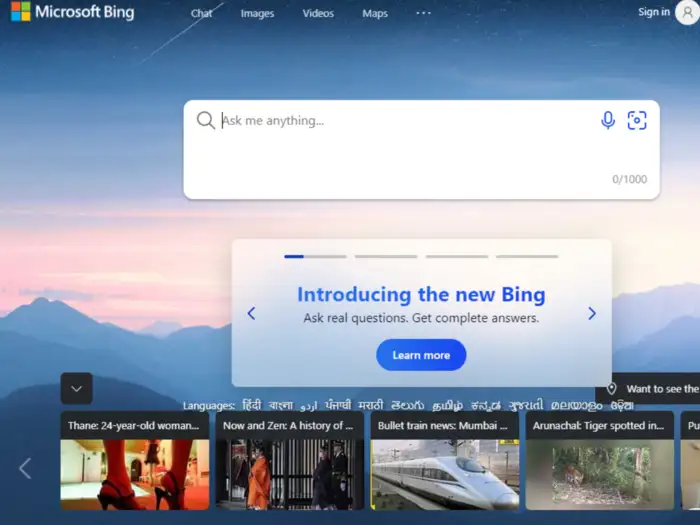
Task: Open the Chat tab
Action: [x=201, y=13]
